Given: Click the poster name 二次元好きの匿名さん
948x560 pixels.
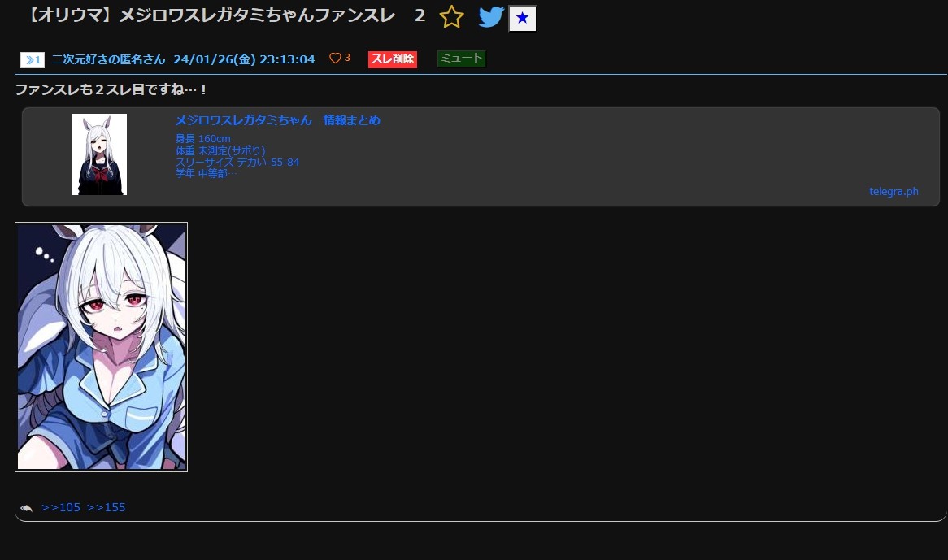Looking at the screenshot, I should tap(108, 59).
